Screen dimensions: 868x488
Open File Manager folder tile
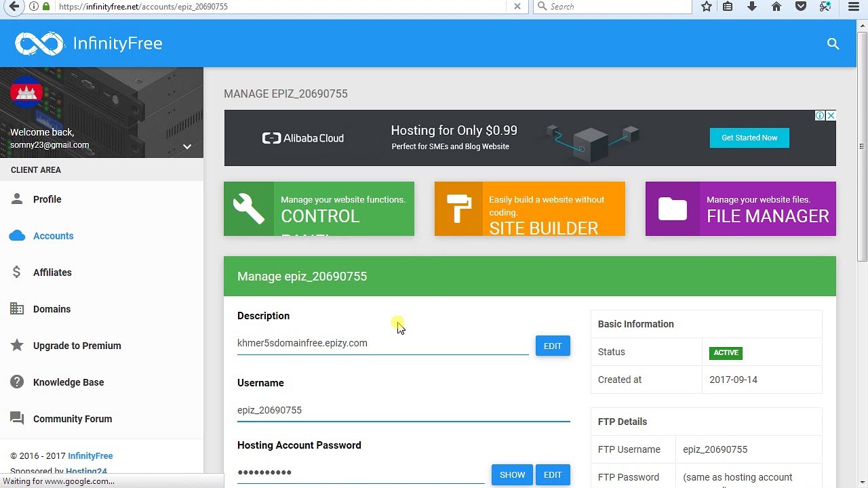[x=741, y=209]
